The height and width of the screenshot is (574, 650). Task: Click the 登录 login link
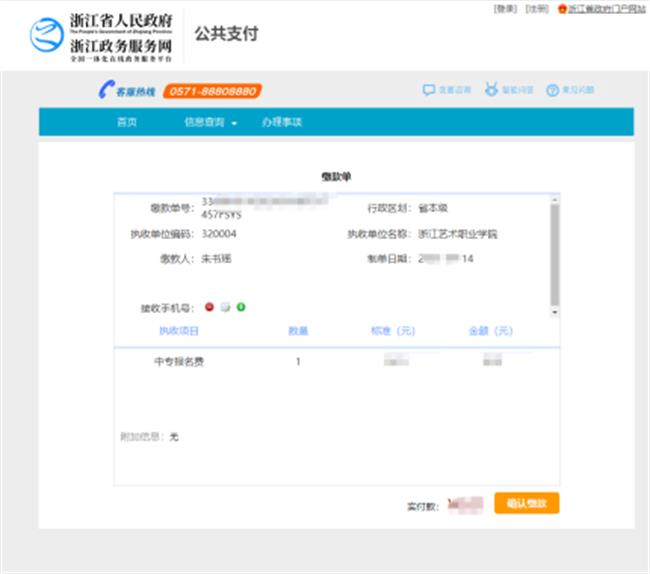(x=505, y=9)
